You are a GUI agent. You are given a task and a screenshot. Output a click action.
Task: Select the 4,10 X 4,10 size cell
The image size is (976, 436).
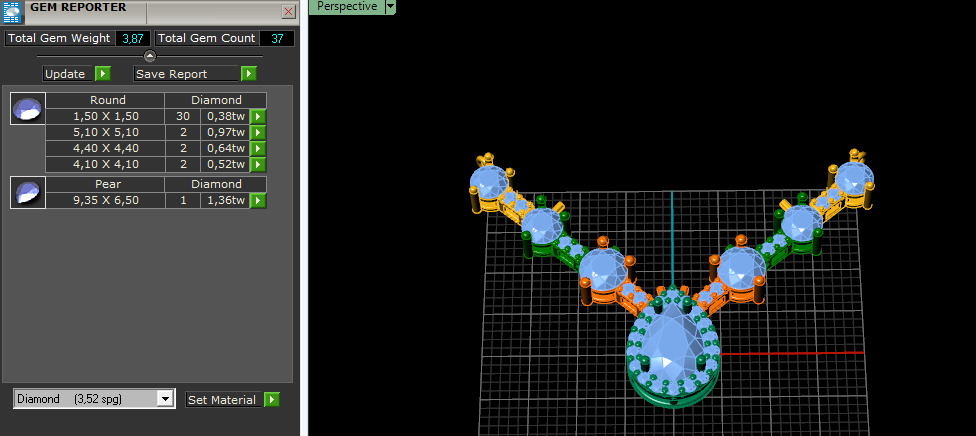point(105,164)
